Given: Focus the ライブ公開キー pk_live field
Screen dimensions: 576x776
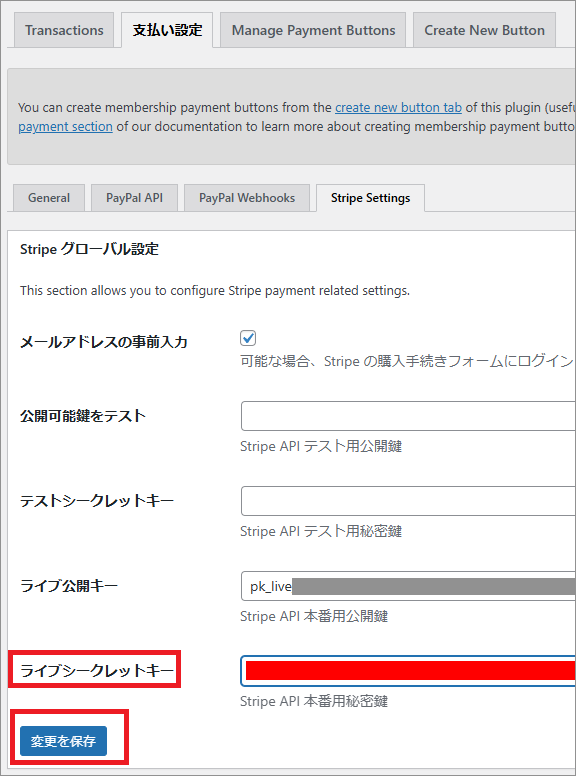Looking at the screenshot, I should coord(408,586).
